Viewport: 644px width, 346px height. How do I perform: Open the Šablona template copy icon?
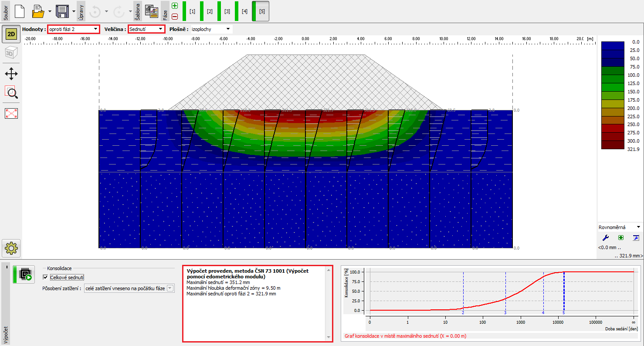coord(151,11)
